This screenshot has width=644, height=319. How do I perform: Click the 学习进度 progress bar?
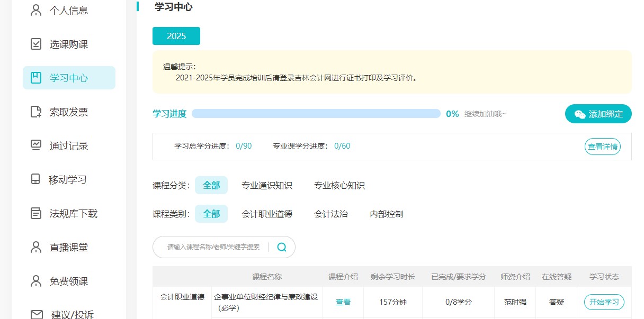pyautogui.click(x=316, y=113)
